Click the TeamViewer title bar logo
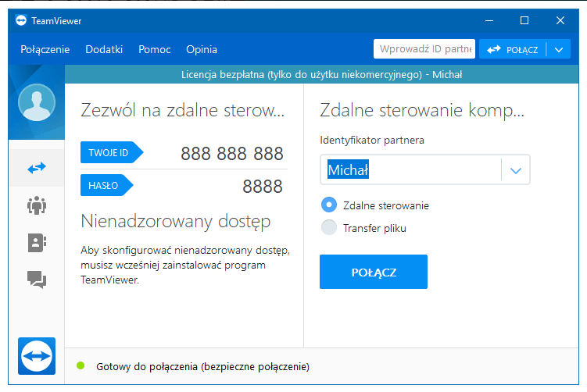 pos(21,20)
